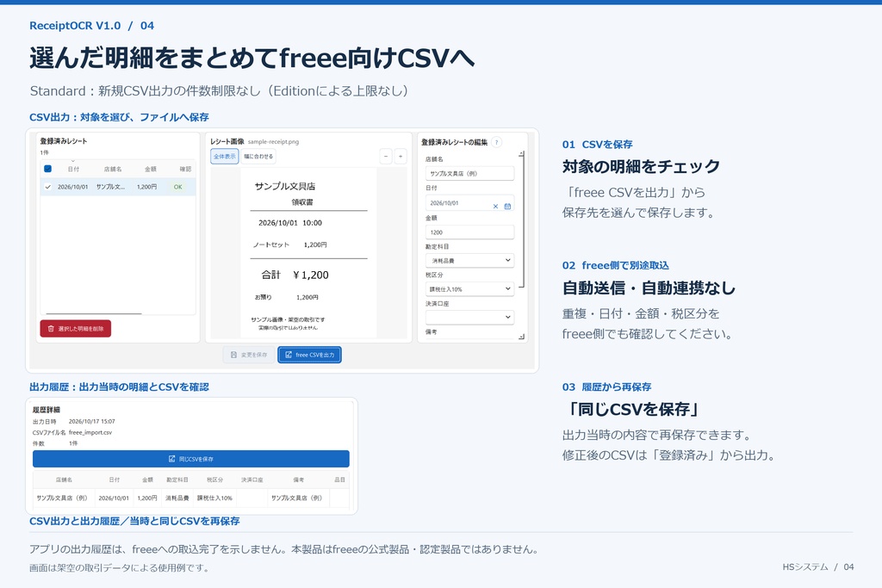Click the 確認 column header
This screenshot has height=588, width=882.
tap(185, 169)
